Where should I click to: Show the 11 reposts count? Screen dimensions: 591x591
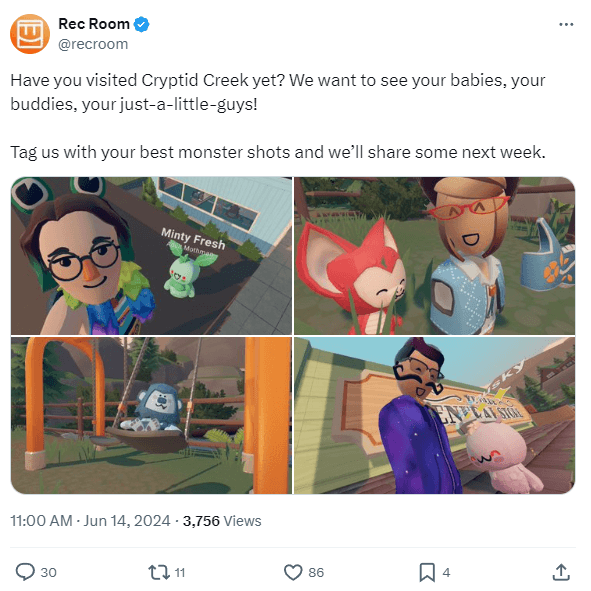click(x=180, y=573)
